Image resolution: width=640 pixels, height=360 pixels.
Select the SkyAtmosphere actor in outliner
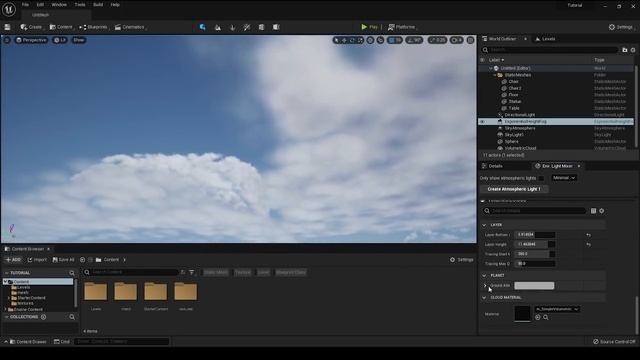click(520, 128)
